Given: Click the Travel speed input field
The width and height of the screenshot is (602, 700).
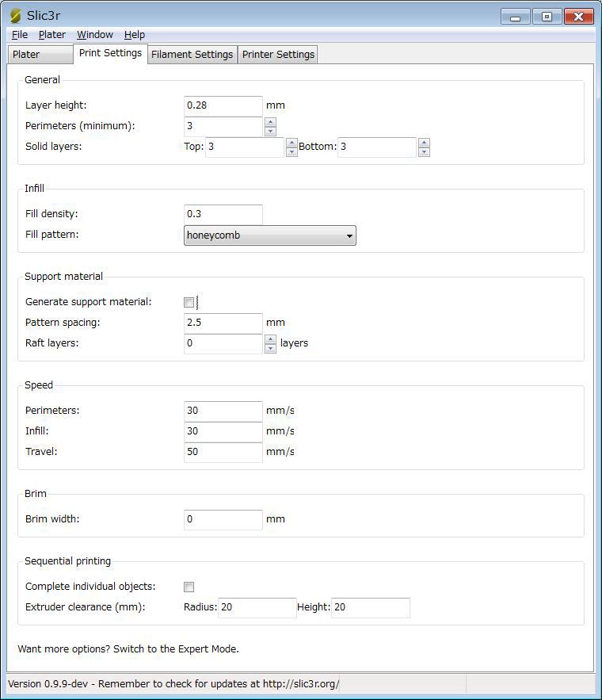Looking at the screenshot, I should [223, 452].
